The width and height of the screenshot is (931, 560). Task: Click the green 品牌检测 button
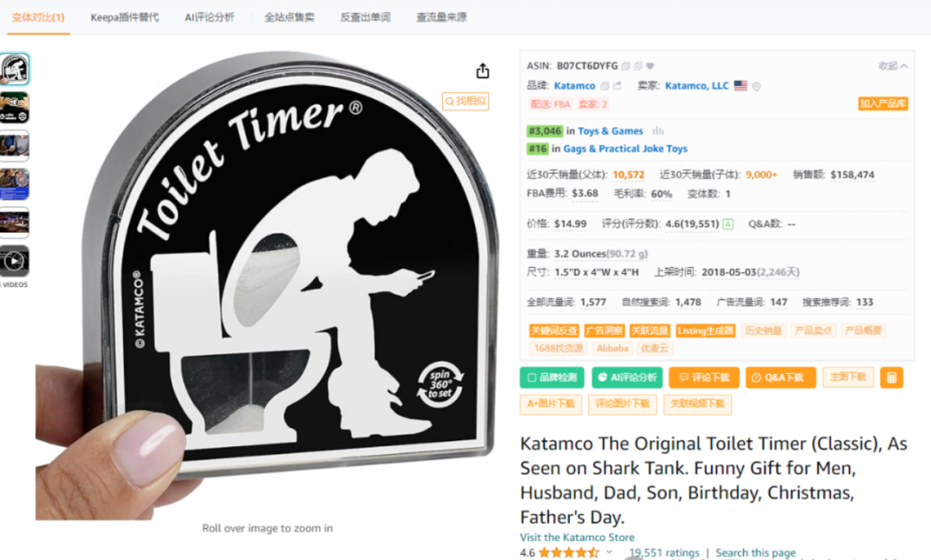point(552,378)
